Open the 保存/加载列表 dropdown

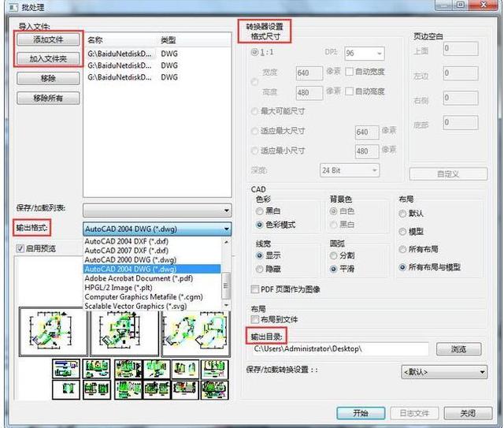click(x=157, y=210)
